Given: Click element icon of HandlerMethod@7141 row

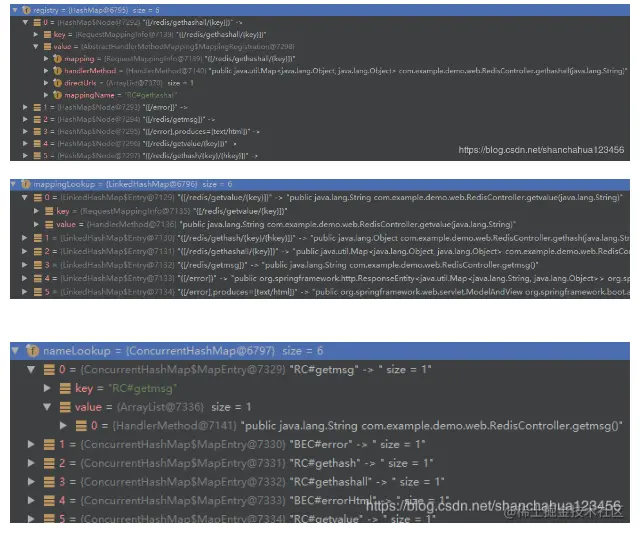Looking at the screenshot, I should pyautogui.click(x=81, y=426).
